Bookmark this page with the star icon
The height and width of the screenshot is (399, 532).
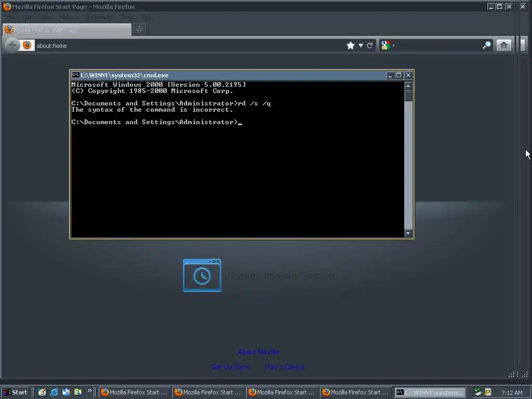pyautogui.click(x=351, y=46)
